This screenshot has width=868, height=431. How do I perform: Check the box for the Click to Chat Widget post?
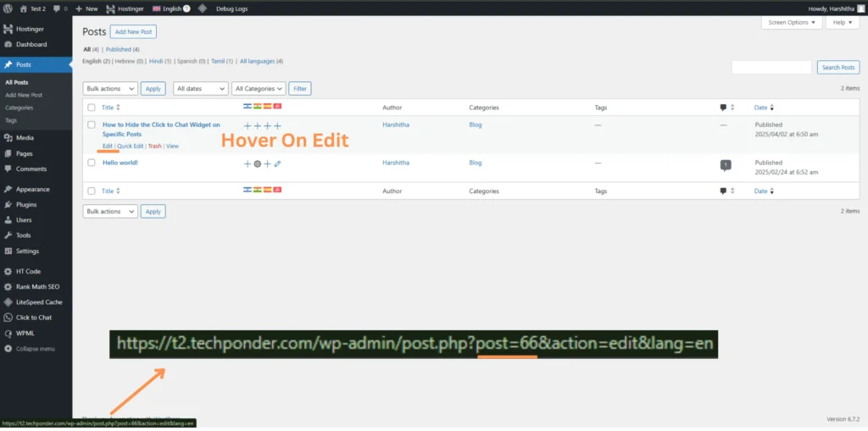[92, 125]
